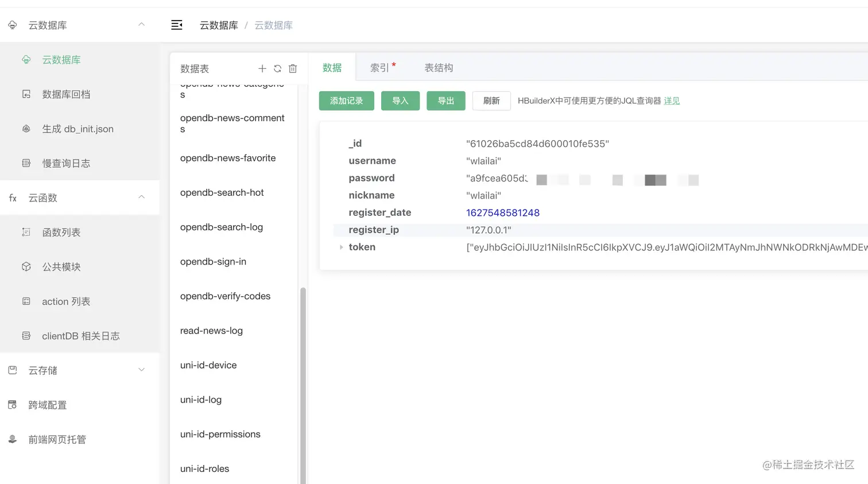Open 前端网页托管 menu item
868x484 pixels.
[80, 439]
